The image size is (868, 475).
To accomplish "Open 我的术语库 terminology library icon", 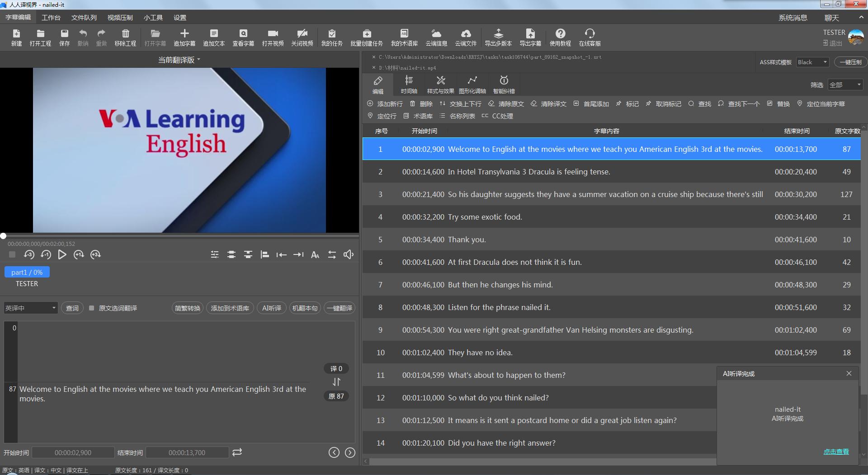I will point(404,37).
